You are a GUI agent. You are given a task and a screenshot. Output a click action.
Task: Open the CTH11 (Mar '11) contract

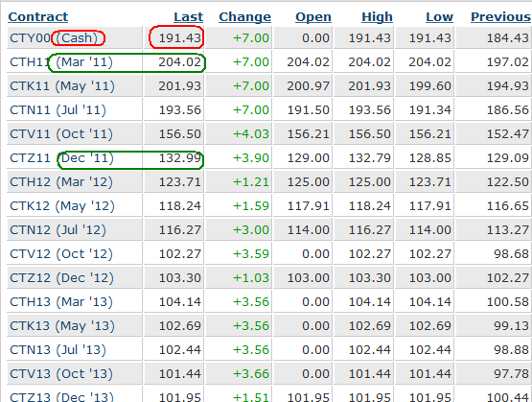[x=61, y=62]
